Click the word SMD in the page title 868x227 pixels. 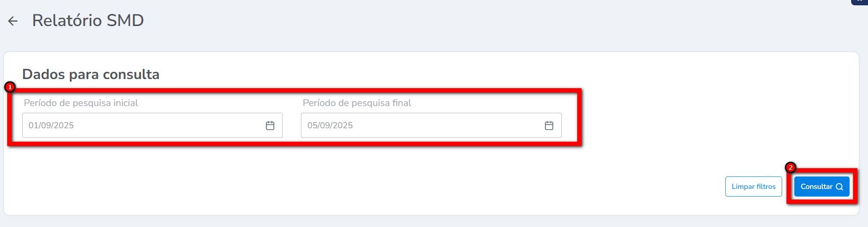click(125, 20)
